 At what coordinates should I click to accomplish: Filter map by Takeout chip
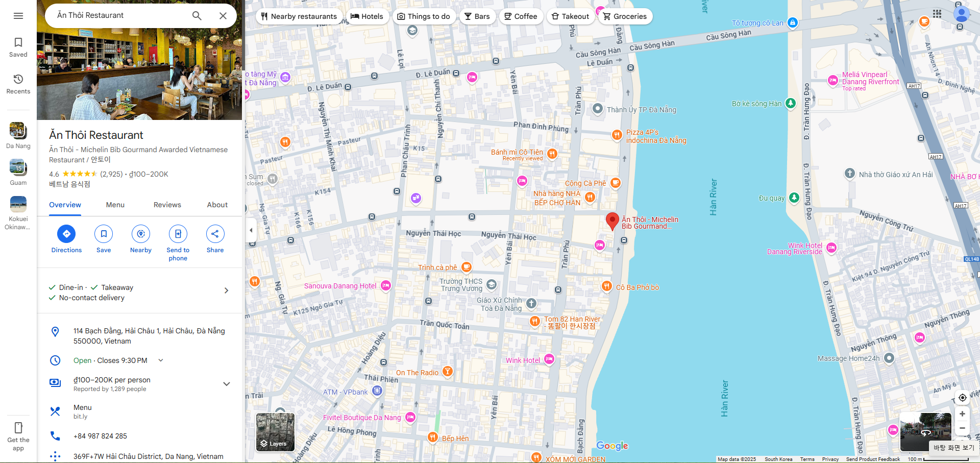[571, 16]
